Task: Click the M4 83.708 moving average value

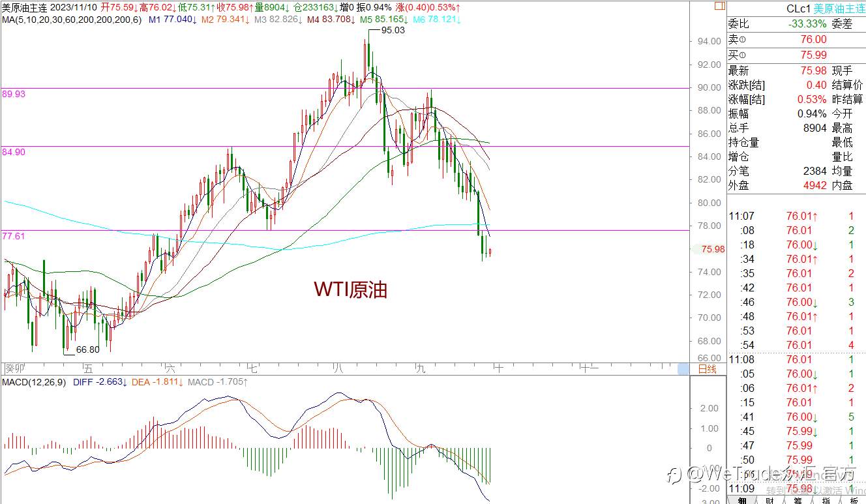Action: pyautogui.click(x=331, y=20)
